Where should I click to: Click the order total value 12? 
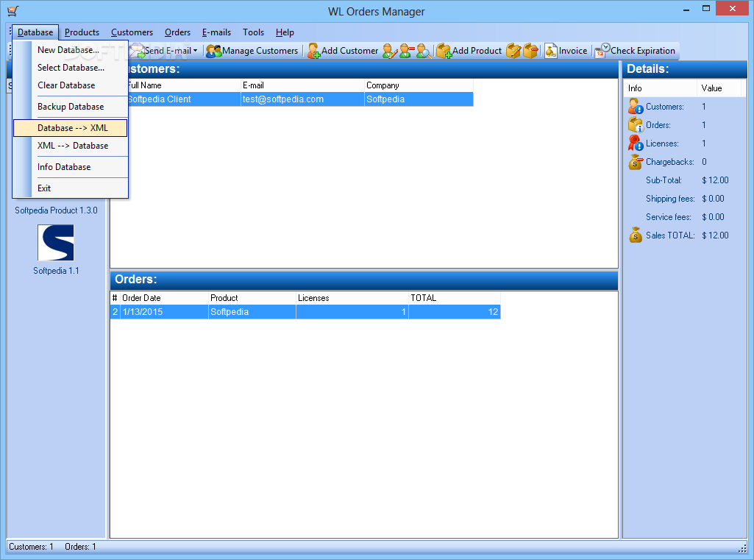[455, 312]
